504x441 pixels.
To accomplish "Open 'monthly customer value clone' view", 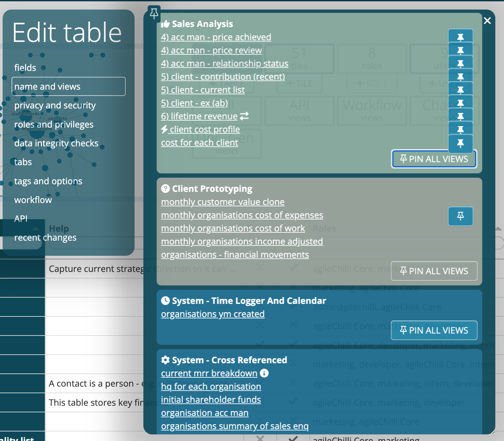I will coord(223,202).
